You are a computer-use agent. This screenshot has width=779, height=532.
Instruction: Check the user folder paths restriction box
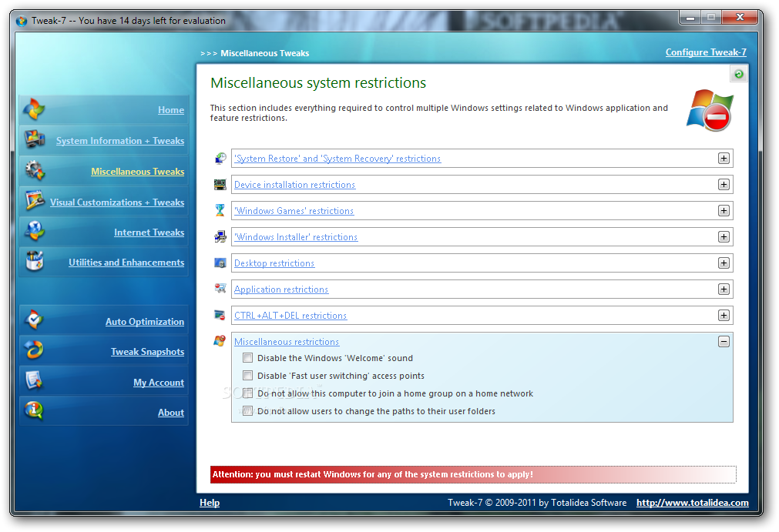(x=247, y=411)
